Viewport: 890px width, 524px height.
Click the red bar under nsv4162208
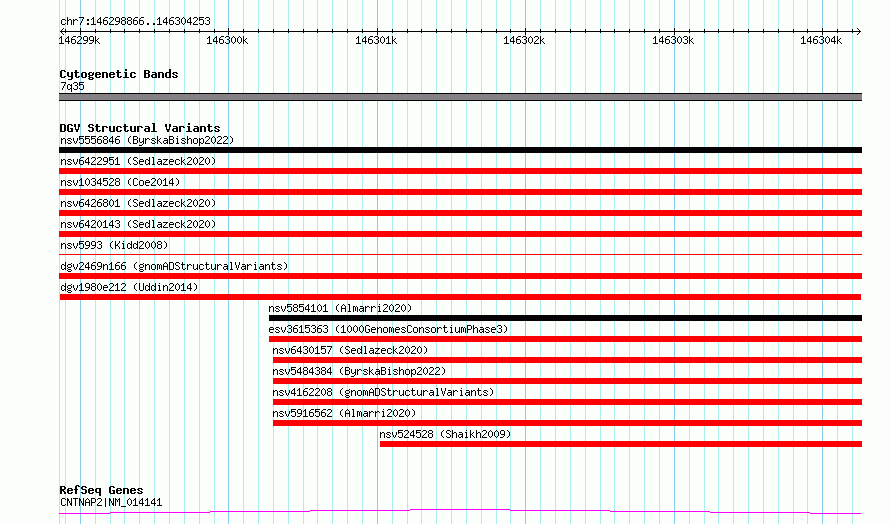click(x=567, y=402)
